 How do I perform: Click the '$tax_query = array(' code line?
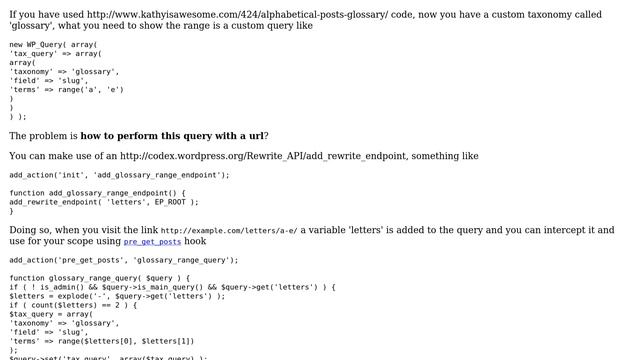[x=51, y=314]
